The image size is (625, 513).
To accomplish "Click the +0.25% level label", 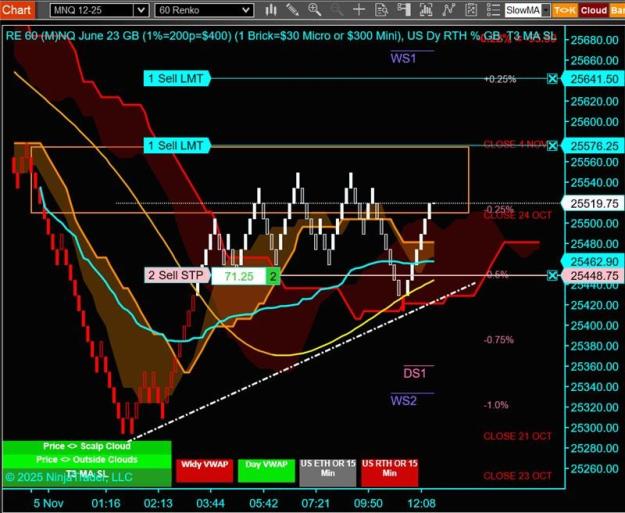I will (x=500, y=79).
